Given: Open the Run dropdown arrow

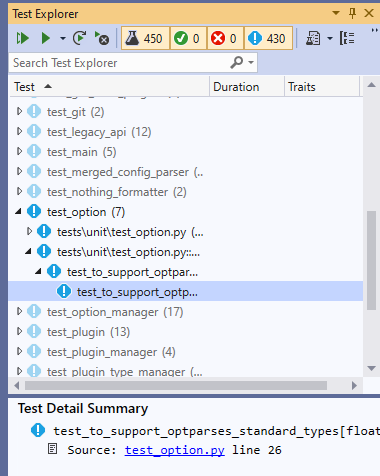Looking at the screenshot, I should tap(63, 38).
